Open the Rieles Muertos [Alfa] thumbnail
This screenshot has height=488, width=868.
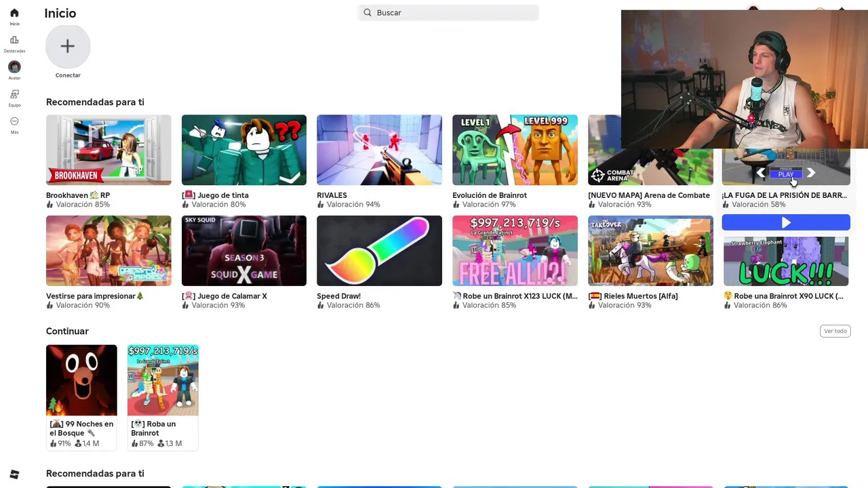pos(650,251)
